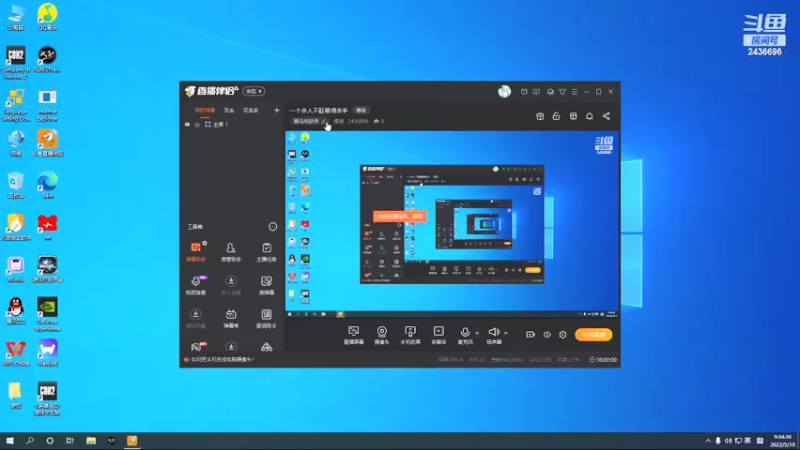
Task: Open Microsoft Edge desktop shortcut
Action: tap(47, 185)
